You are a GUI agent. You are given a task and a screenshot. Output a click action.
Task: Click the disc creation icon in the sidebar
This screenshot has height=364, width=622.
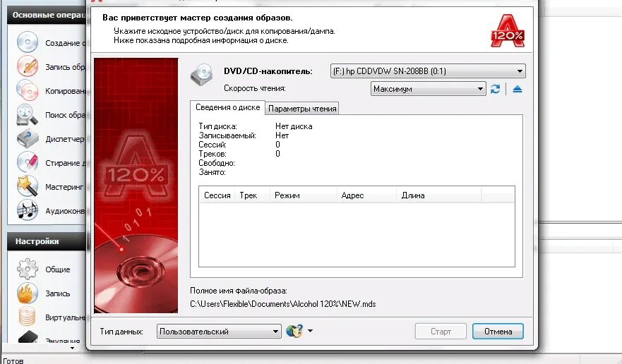tap(28, 42)
